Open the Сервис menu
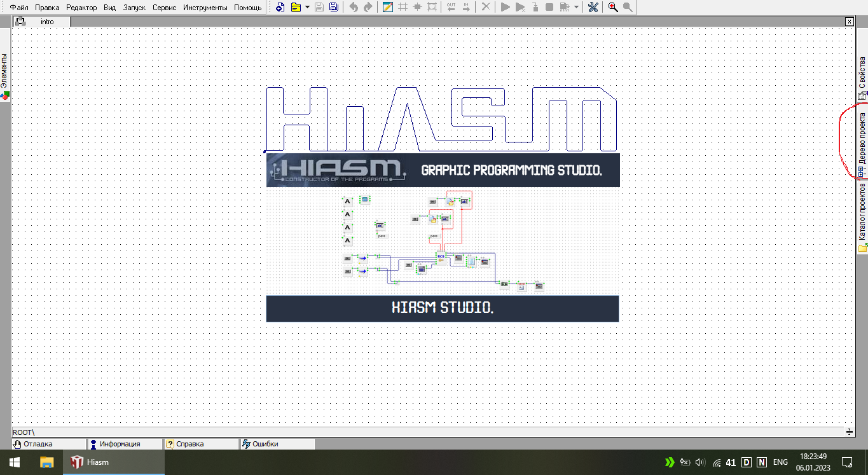868x475 pixels. tap(164, 8)
